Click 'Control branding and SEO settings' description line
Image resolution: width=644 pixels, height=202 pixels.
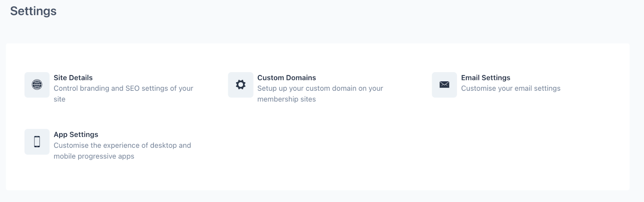pos(123,88)
